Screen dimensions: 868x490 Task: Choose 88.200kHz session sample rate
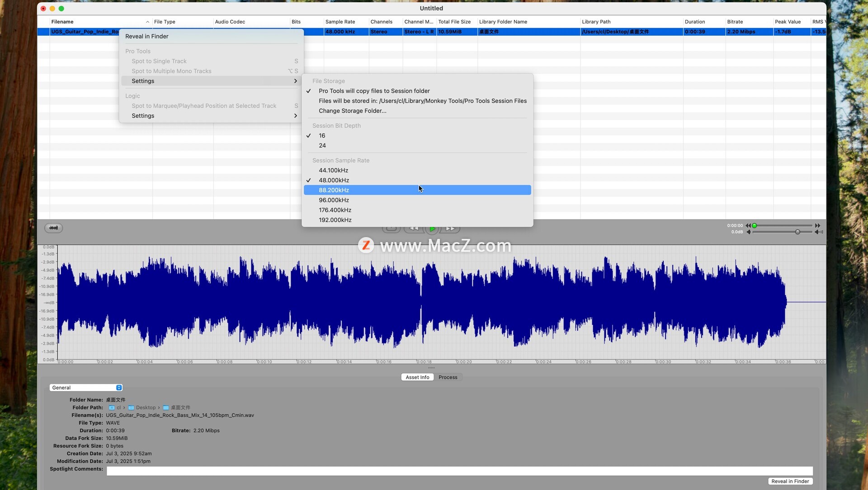(417, 190)
